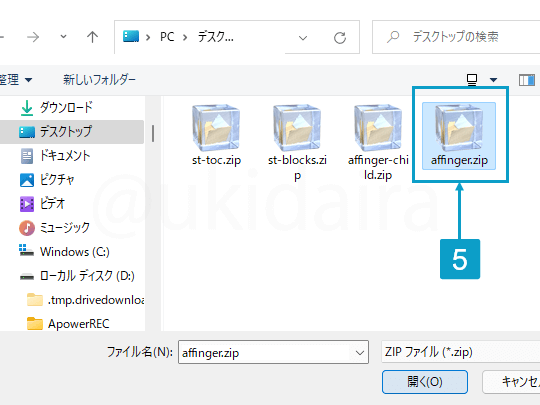Viewport: 540px width, 405px height.
Task: Select the affinger-child.zip file icon
Action: pyautogui.click(x=378, y=128)
